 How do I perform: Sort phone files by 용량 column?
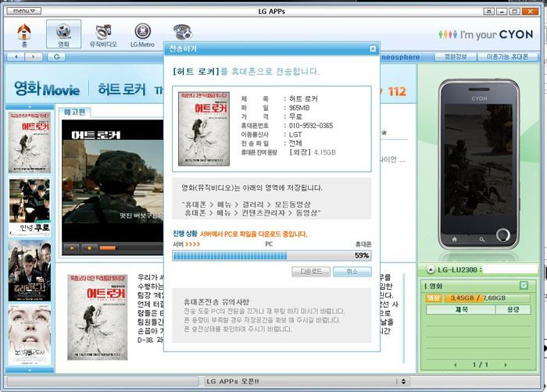(x=513, y=309)
